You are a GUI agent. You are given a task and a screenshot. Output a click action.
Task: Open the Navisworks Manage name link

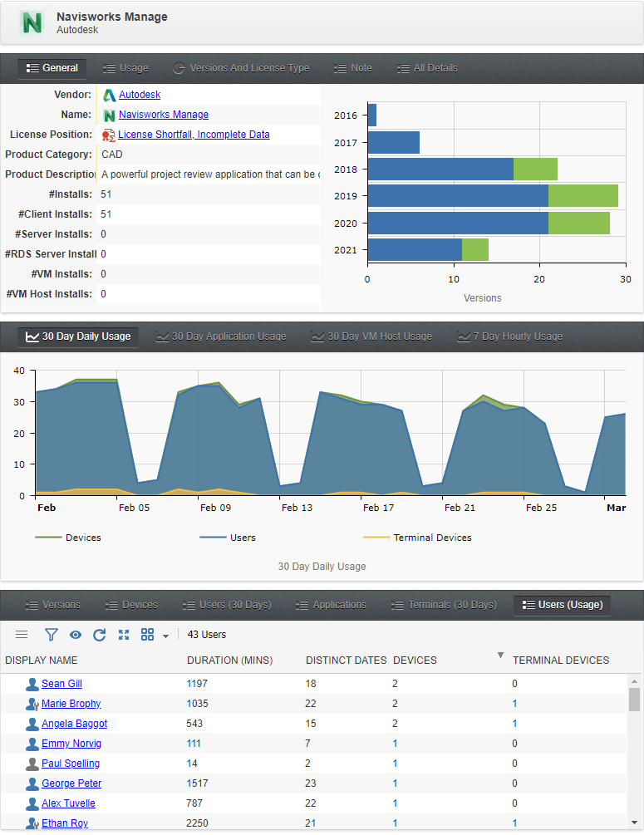[164, 115]
